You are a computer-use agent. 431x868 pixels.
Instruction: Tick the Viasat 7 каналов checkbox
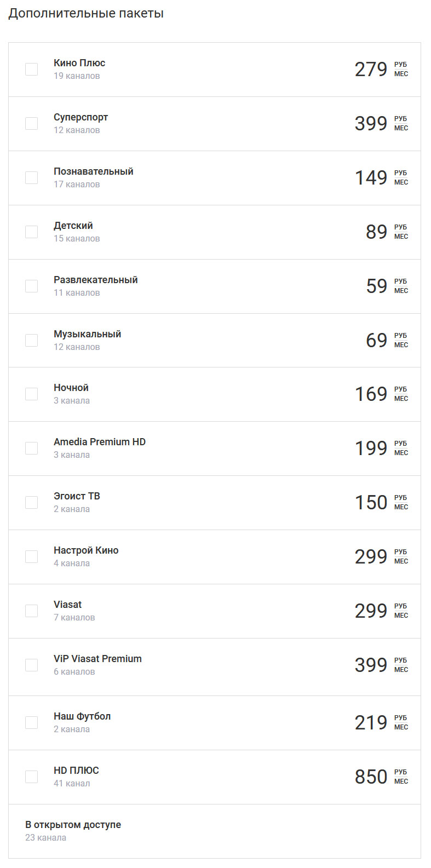(x=32, y=611)
